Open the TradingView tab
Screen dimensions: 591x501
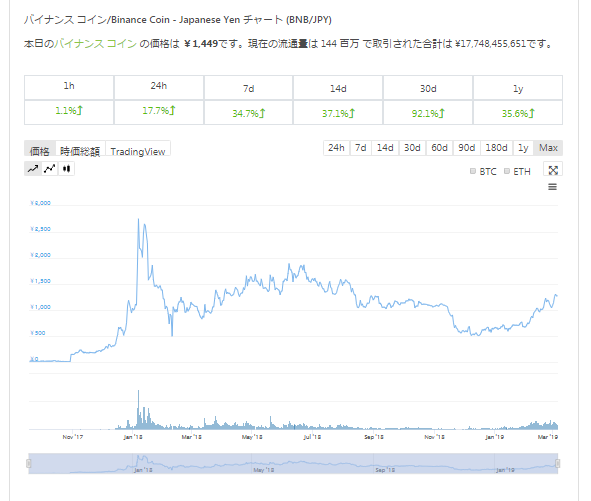[138, 149]
